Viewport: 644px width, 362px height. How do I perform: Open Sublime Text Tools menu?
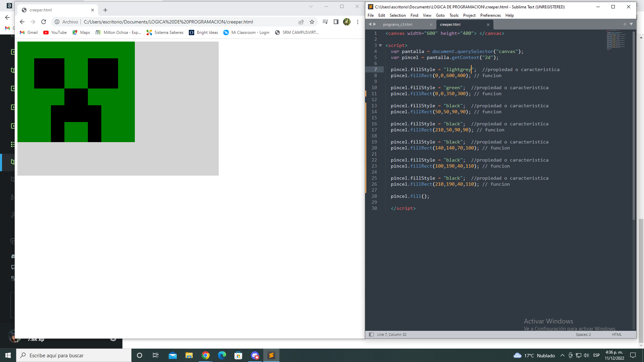[454, 15]
